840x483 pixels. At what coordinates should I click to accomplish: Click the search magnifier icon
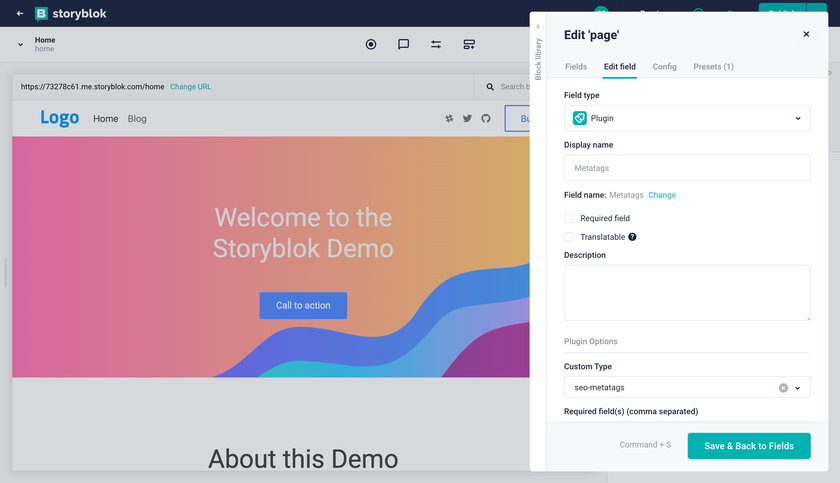click(x=490, y=87)
